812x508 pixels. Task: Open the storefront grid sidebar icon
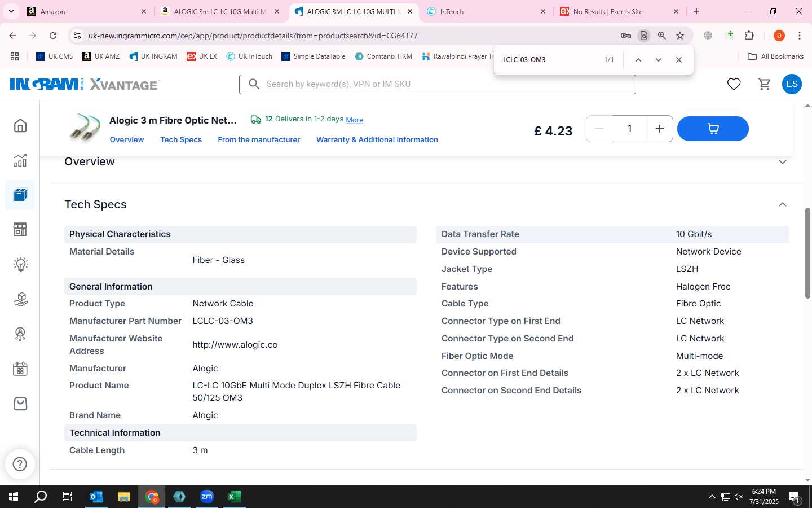pos(20,230)
